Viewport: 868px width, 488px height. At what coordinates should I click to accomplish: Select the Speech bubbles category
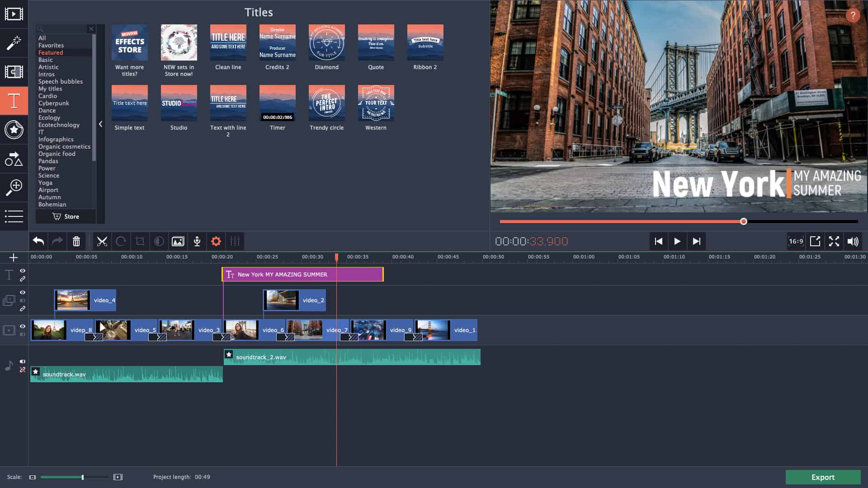61,81
